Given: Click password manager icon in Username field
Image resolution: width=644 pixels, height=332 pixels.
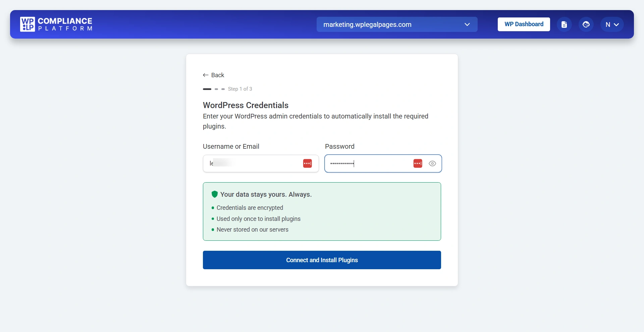Looking at the screenshot, I should (x=307, y=163).
